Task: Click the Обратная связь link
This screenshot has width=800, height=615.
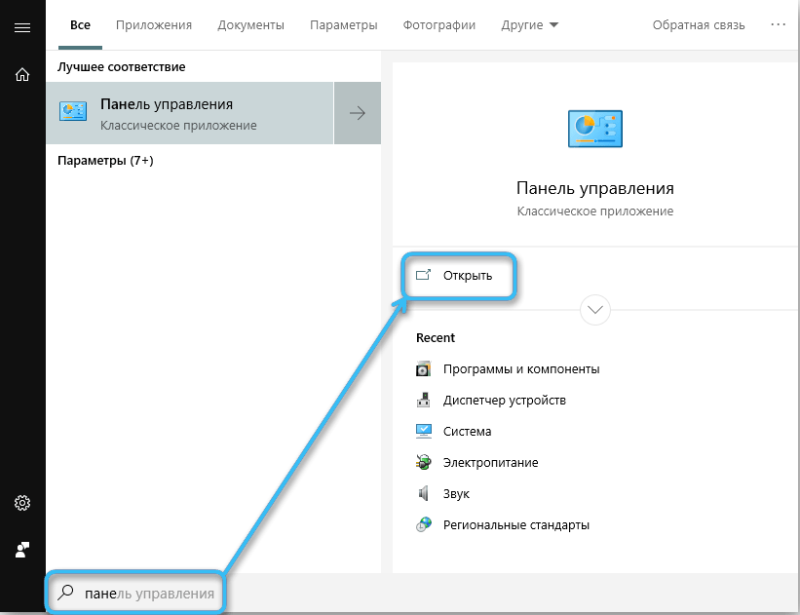Action: click(x=698, y=25)
